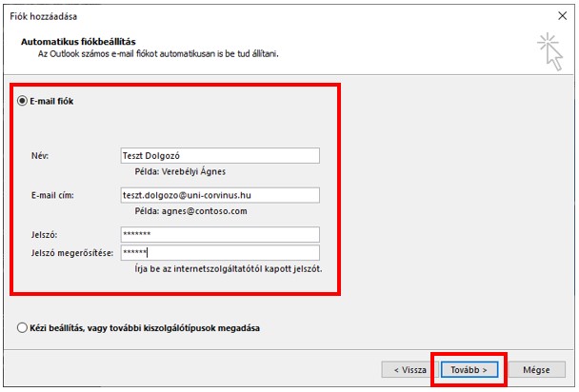Click the Név: label
579x392 pixels.
tap(40, 156)
